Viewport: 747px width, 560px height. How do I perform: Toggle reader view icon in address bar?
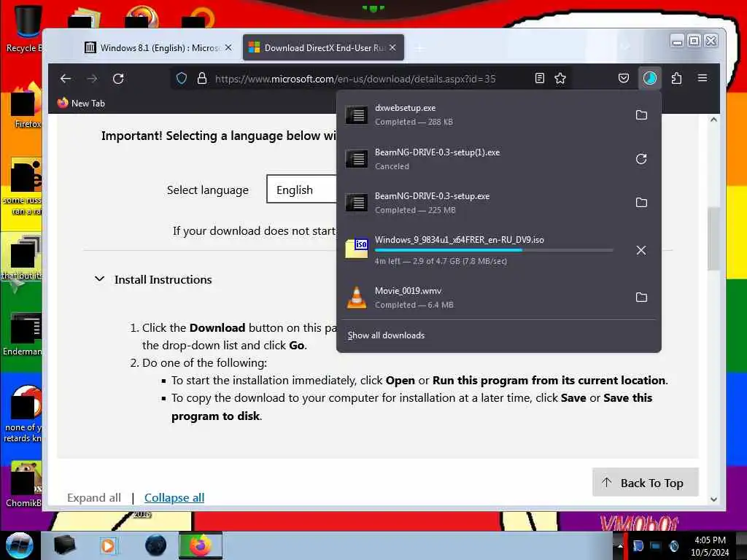539,78
